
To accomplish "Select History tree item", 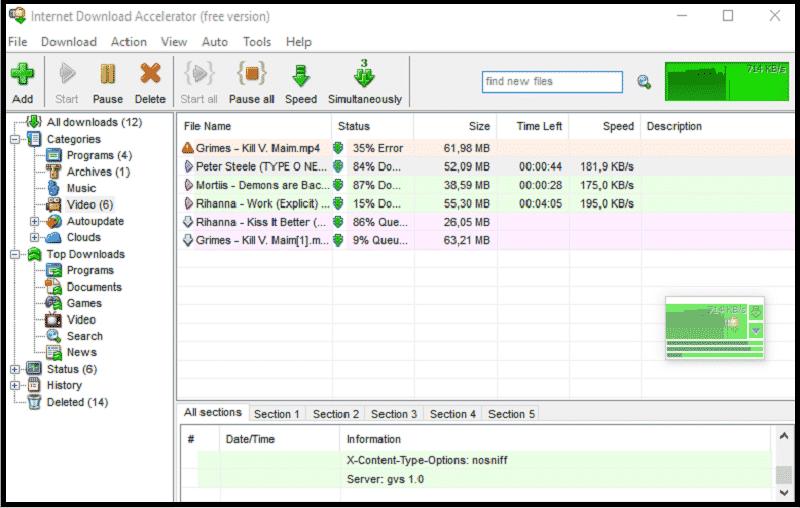I will (x=64, y=386).
